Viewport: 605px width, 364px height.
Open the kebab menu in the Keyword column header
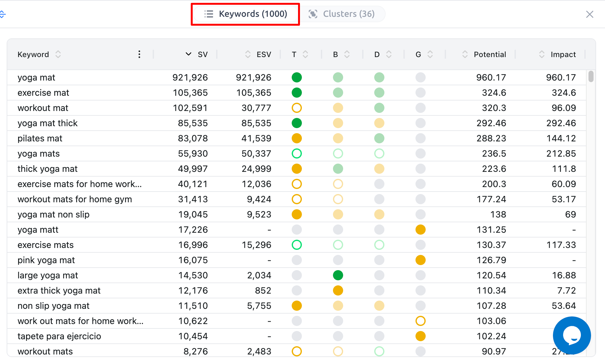click(139, 54)
